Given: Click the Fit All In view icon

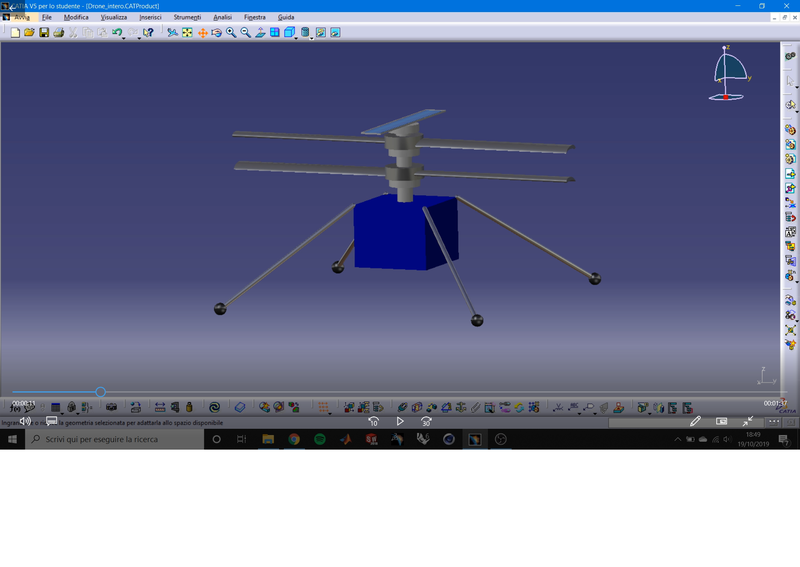Looking at the screenshot, I should pyautogui.click(x=187, y=33).
